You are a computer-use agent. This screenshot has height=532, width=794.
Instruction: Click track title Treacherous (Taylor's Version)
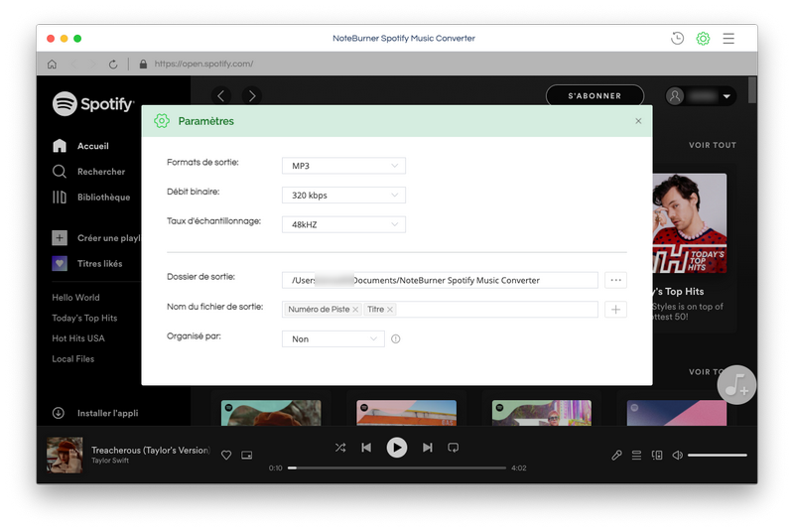point(151,450)
